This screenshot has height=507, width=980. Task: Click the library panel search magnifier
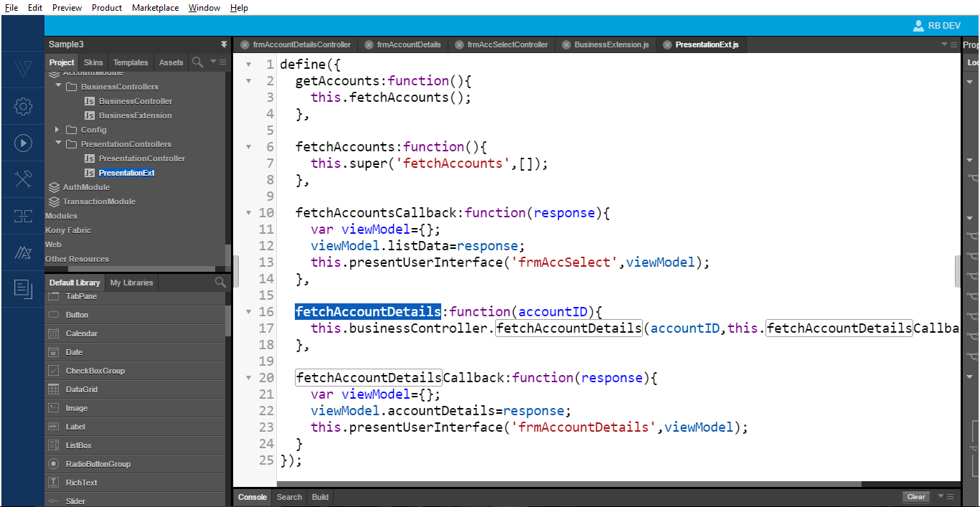pyautogui.click(x=220, y=283)
